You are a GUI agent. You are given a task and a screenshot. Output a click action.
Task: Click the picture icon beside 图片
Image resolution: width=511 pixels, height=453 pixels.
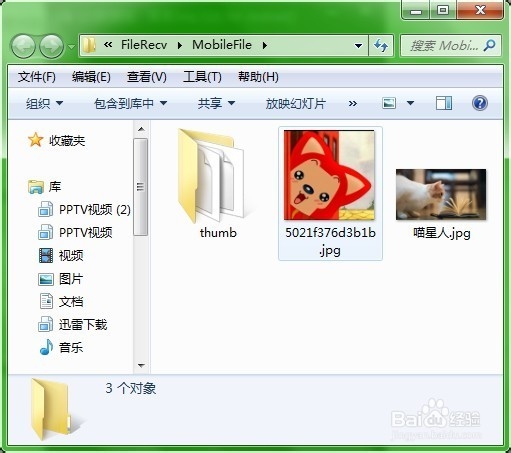pyautogui.click(x=46, y=279)
